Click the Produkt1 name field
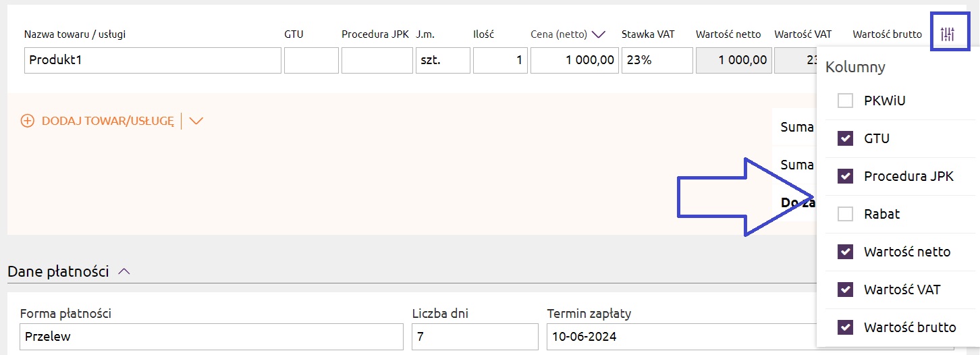 pos(153,60)
